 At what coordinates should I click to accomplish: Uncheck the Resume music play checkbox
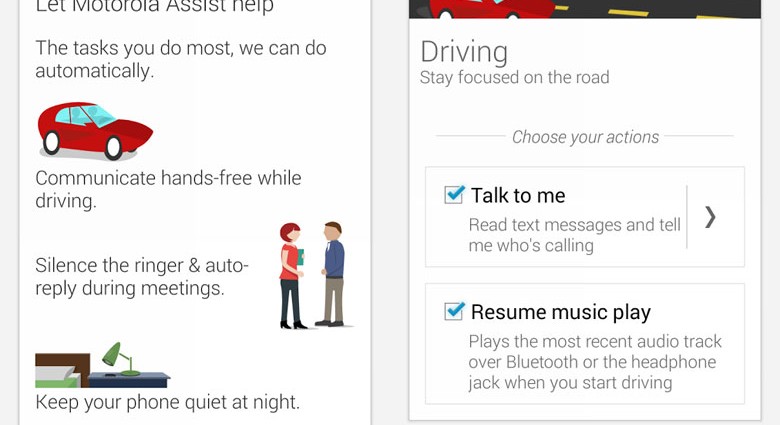pyautogui.click(x=454, y=311)
